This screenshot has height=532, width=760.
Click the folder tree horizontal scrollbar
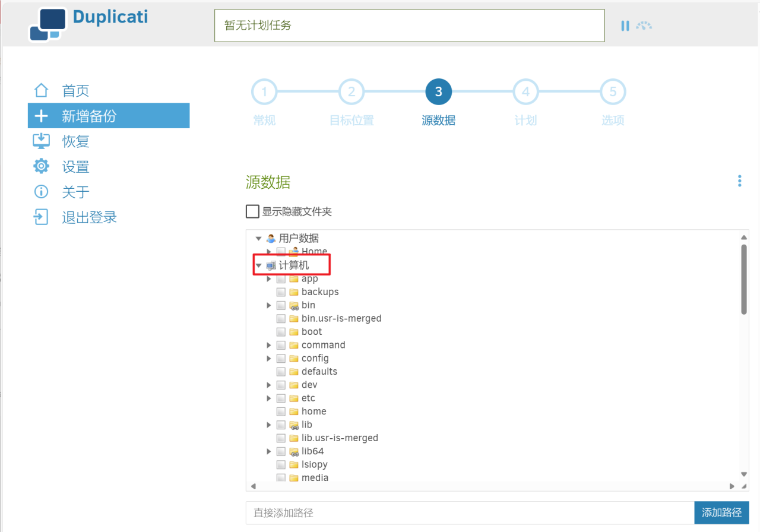click(x=493, y=486)
